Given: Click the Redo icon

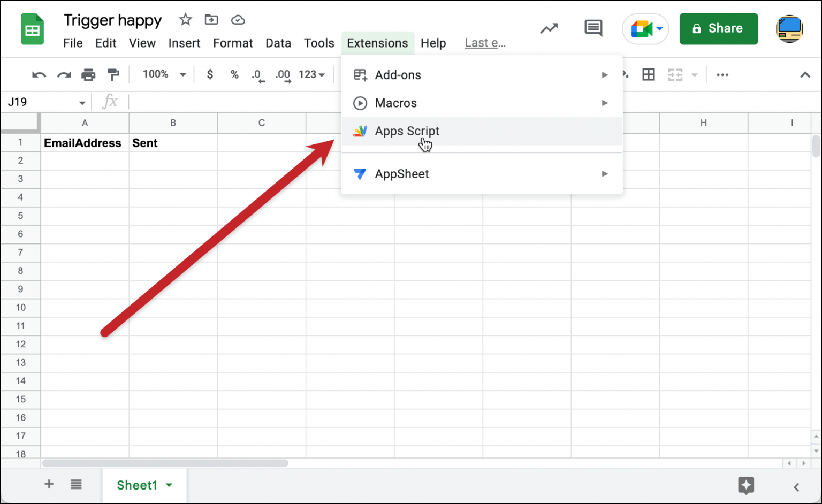Looking at the screenshot, I should point(64,74).
